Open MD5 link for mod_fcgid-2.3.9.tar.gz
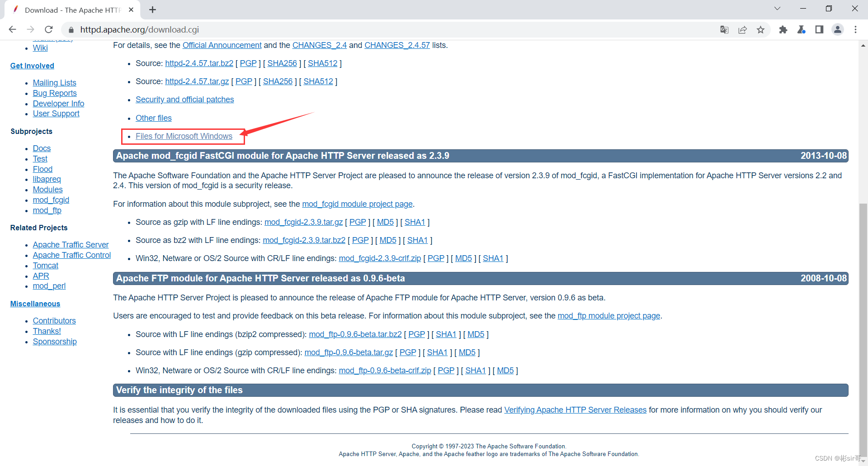Viewport: 868px width, 466px height. click(386, 222)
